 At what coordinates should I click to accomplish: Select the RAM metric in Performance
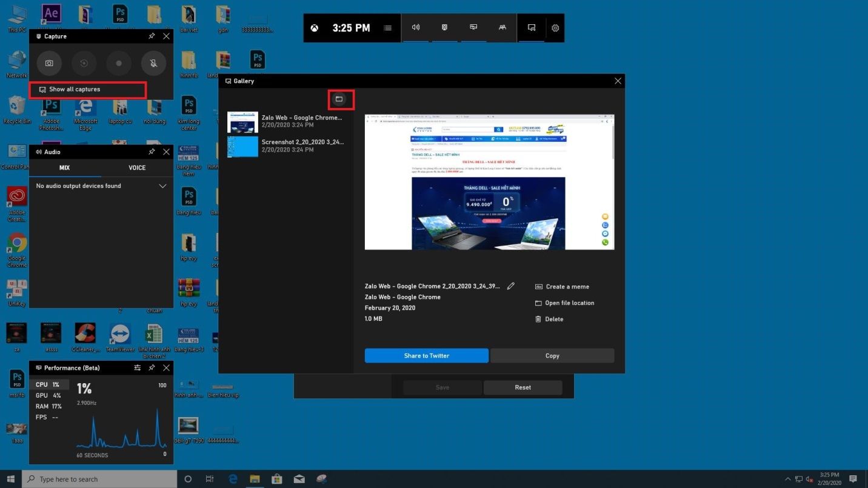(48, 406)
